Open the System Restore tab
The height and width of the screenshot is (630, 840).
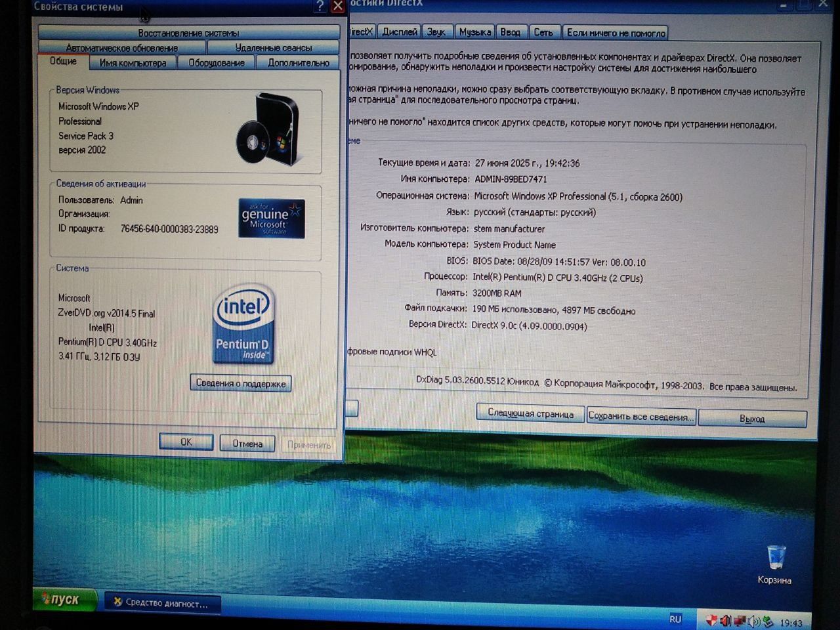click(188, 33)
